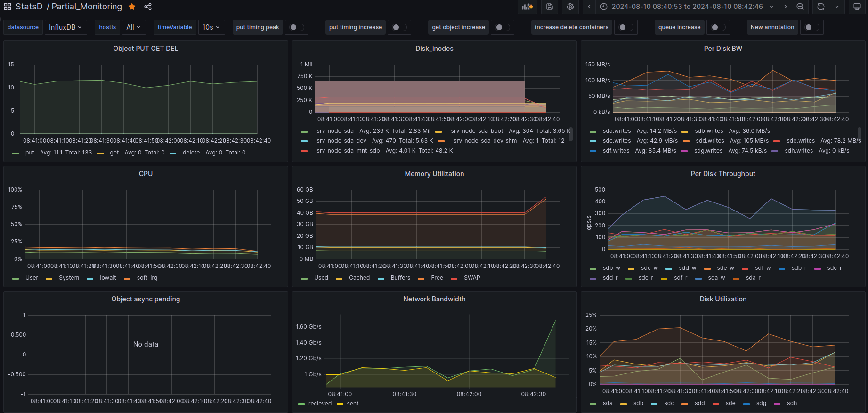The width and height of the screenshot is (868, 413).
Task: Click sda.writes legend color swatch
Action: 593,131
